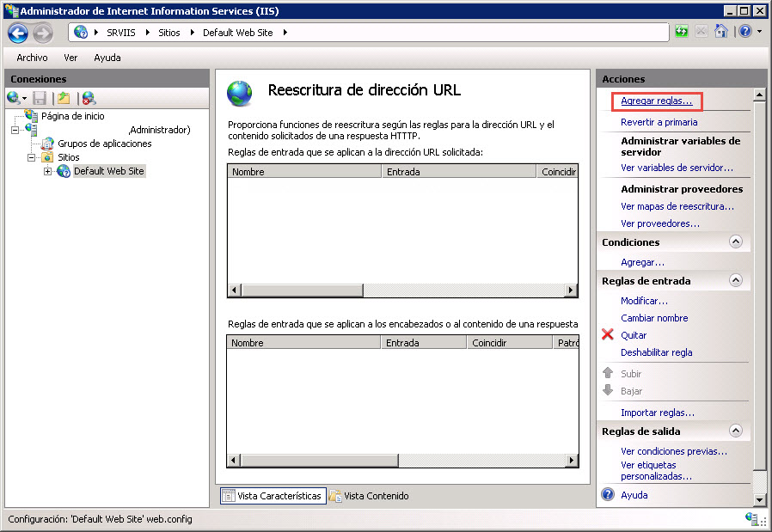772x532 pixels.
Task: Click the Página de inicio tree icon
Action: (x=32, y=116)
